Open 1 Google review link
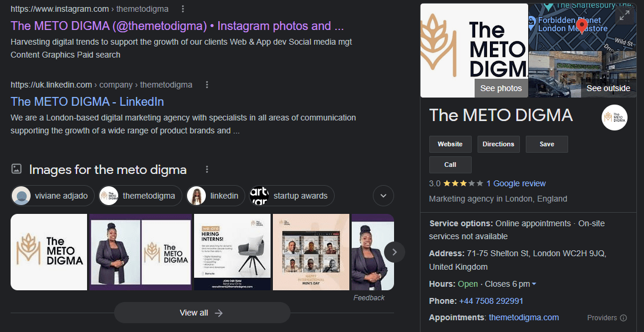Image resolution: width=644 pixels, height=332 pixels. tap(516, 183)
